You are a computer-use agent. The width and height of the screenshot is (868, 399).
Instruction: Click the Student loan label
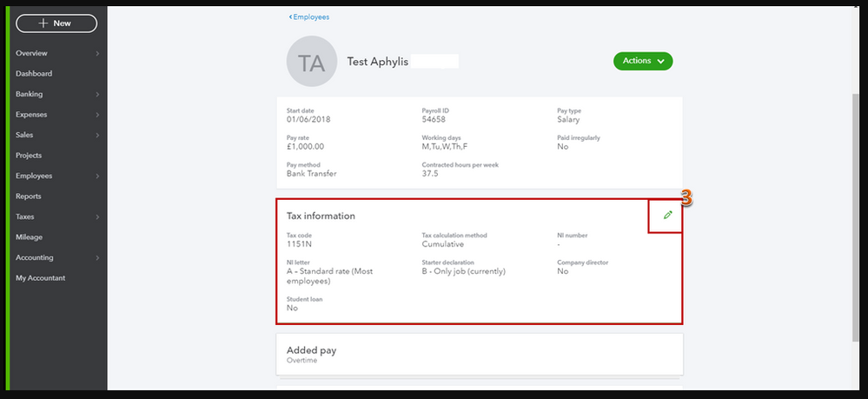click(304, 299)
